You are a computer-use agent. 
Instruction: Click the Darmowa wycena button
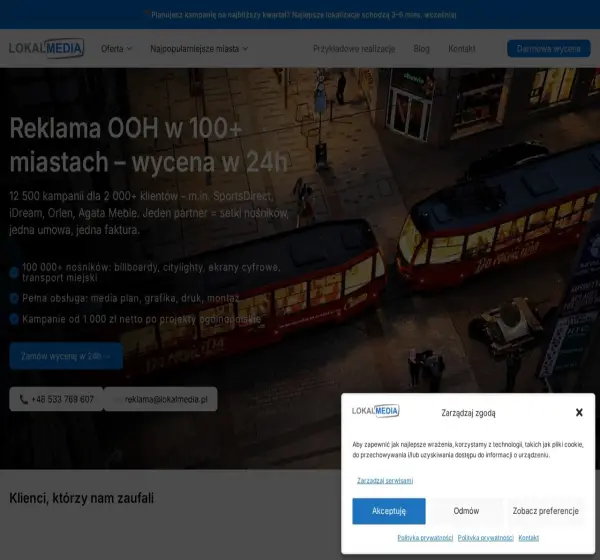(548, 49)
